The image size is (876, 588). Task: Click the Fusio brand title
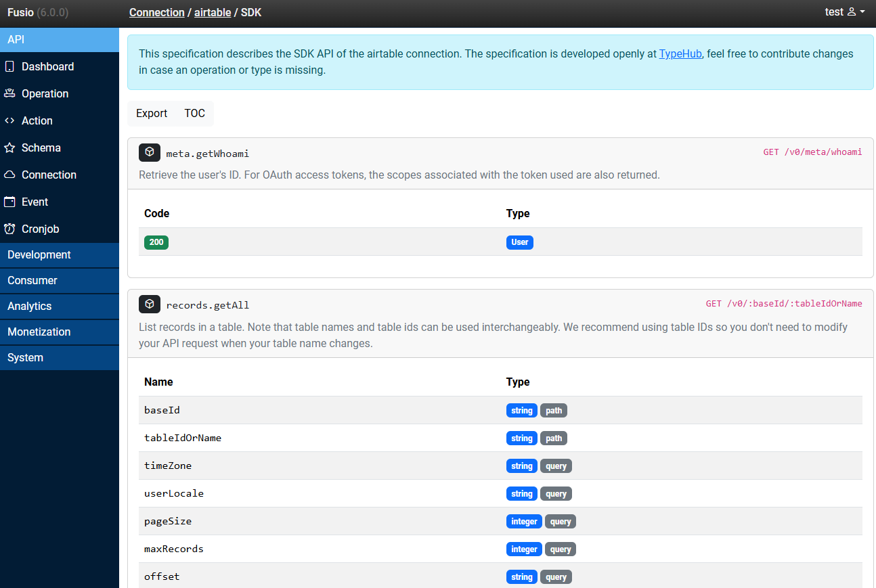(x=38, y=12)
